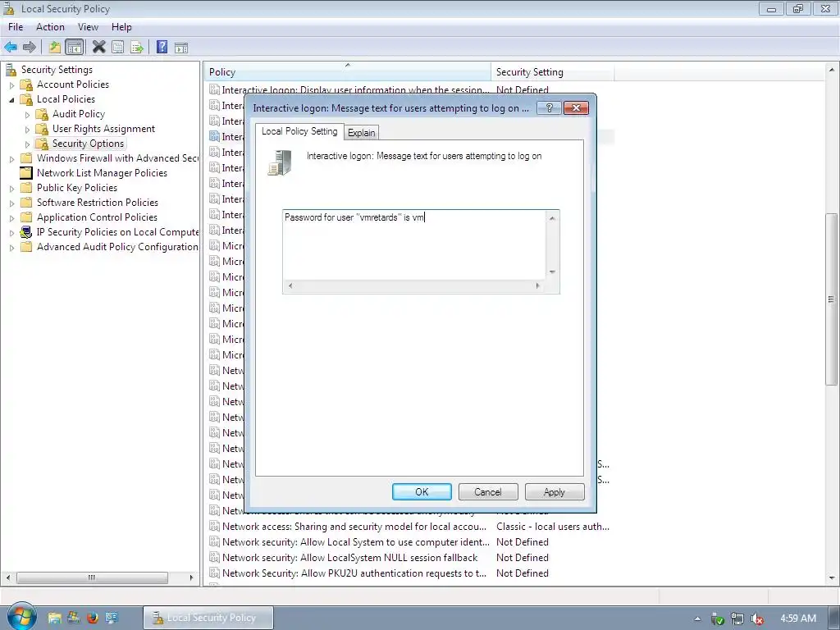Open the Windows Start orb
The height and width of the screenshot is (630, 840).
click(x=21, y=617)
